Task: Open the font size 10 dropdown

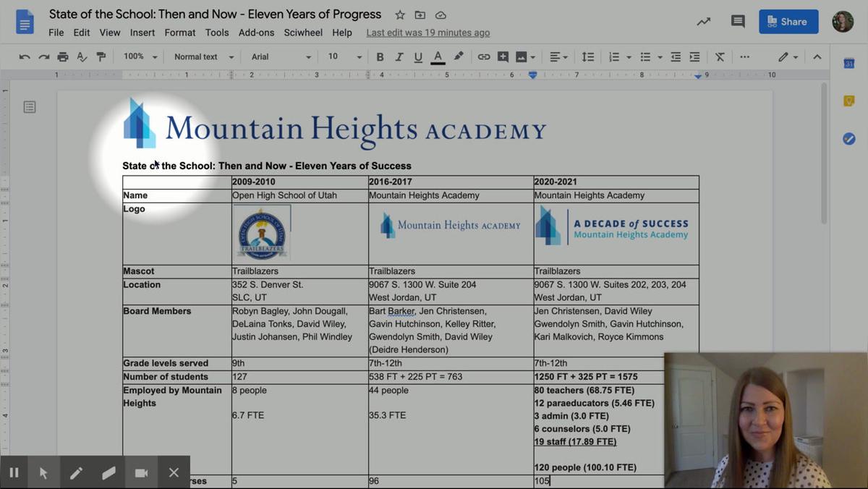Action: point(344,56)
